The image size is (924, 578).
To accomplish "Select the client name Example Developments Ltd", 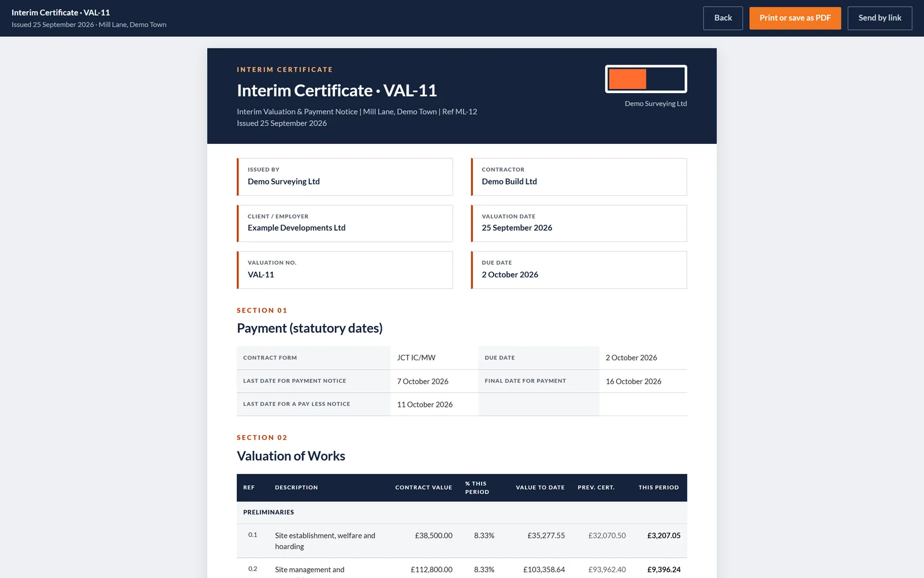I will (x=296, y=228).
